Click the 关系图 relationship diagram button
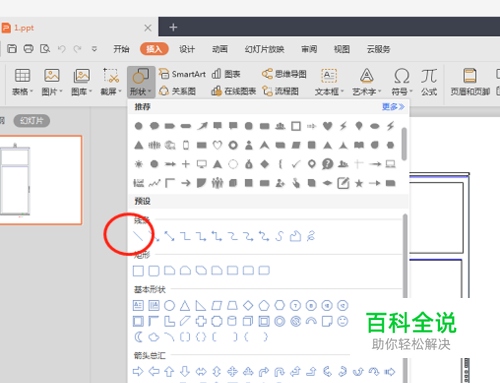The image size is (500, 383). coord(177,91)
